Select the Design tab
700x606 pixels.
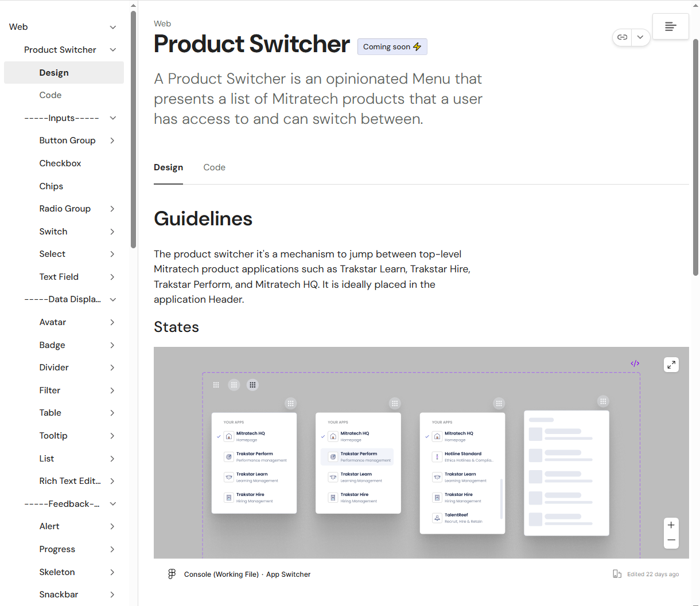(168, 167)
